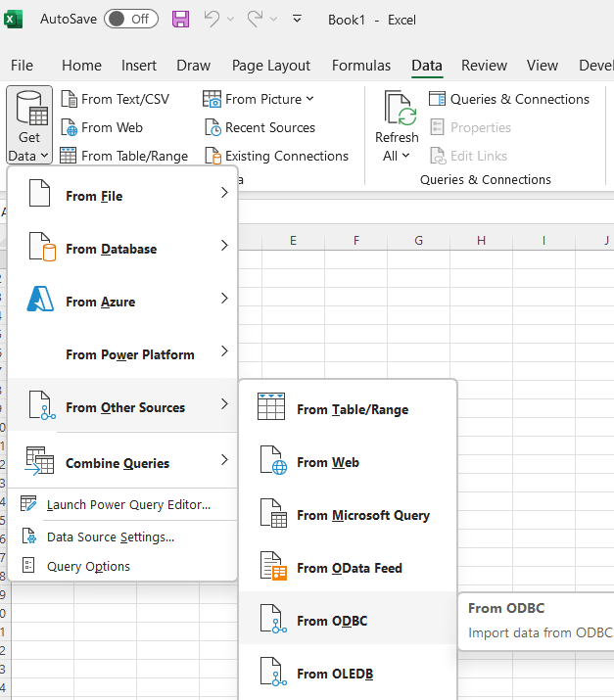Click the Save floppy disk icon
614x700 pixels.
pyautogui.click(x=180, y=20)
